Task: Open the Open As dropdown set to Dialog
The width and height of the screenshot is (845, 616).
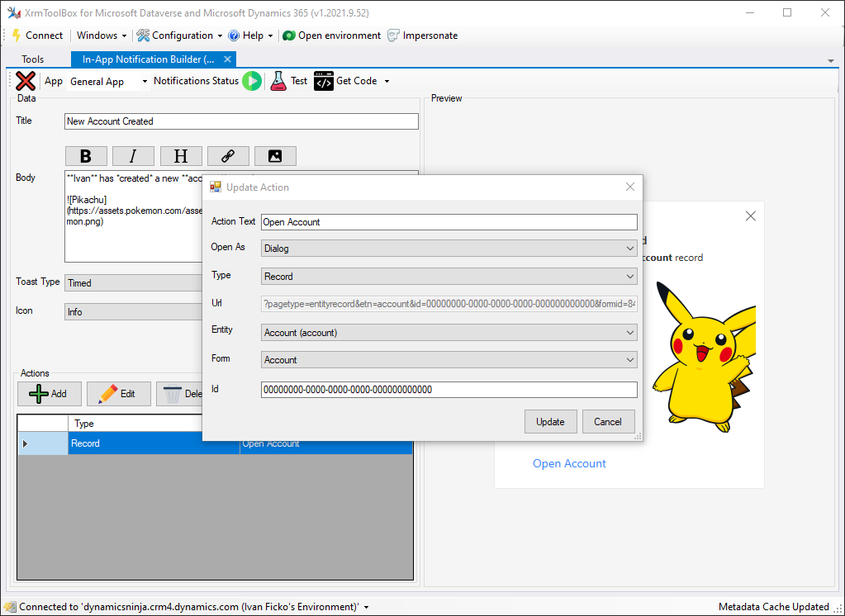Action: pyautogui.click(x=449, y=249)
